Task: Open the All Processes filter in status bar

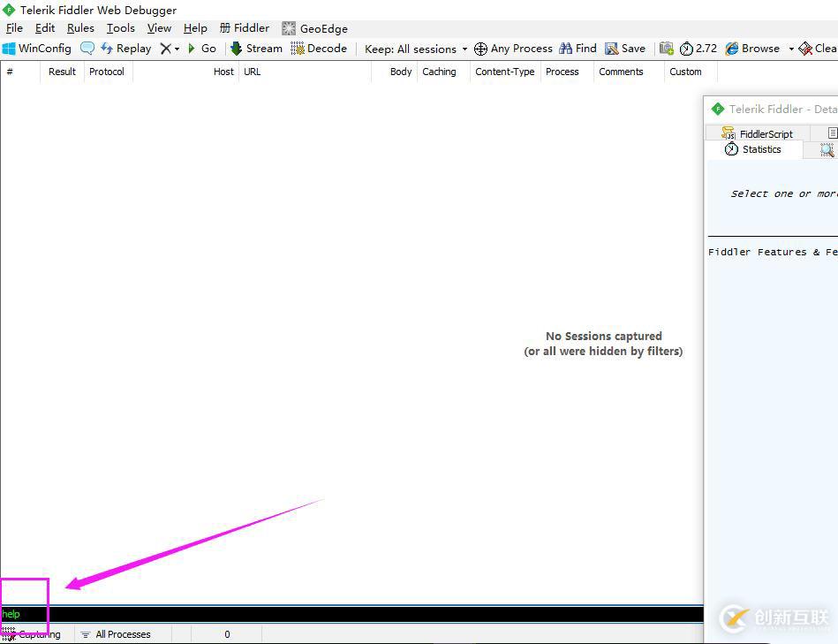Action: click(x=116, y=634)
